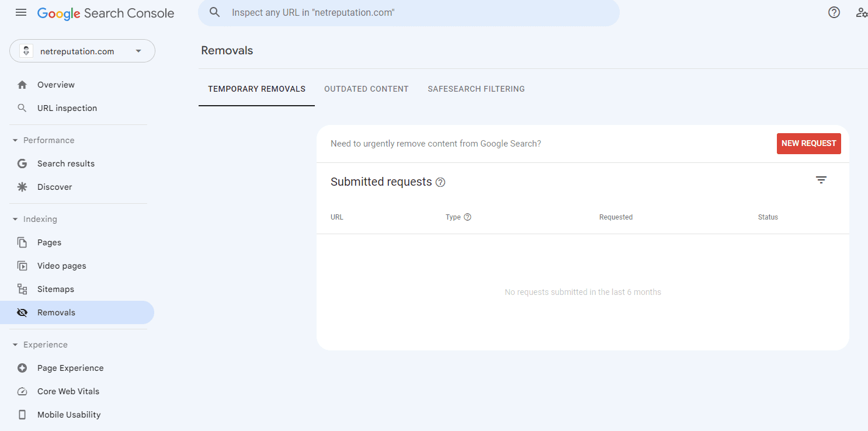Select the Core Web Vitals gauge icon
Screen dimensions: 868x431
coord(22,391)
